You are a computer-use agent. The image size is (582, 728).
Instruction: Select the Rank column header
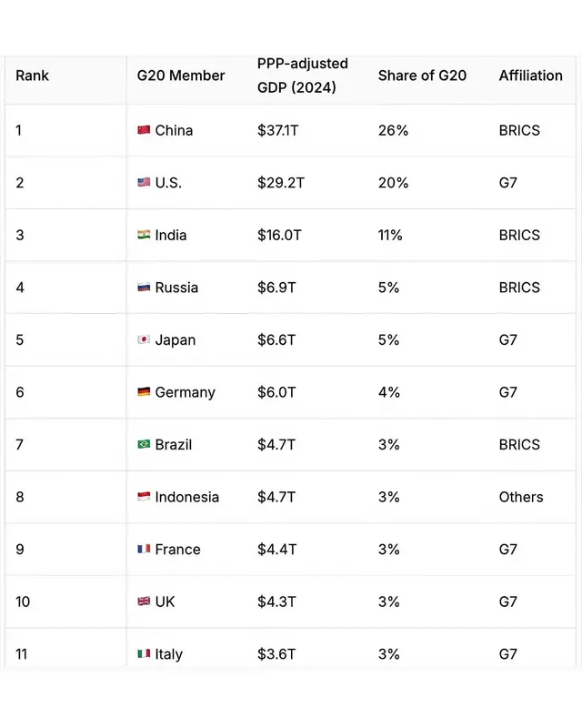(32, 76)
